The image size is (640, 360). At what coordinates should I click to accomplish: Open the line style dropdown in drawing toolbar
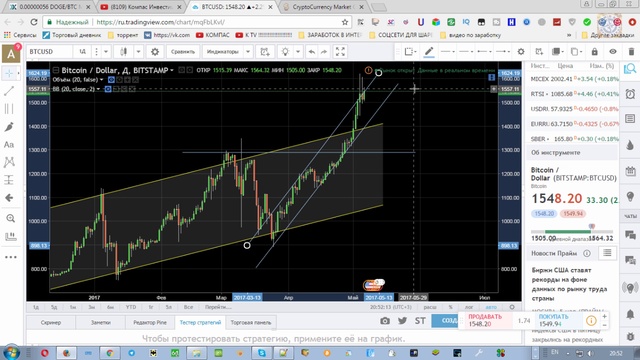[x=448, y=51]
